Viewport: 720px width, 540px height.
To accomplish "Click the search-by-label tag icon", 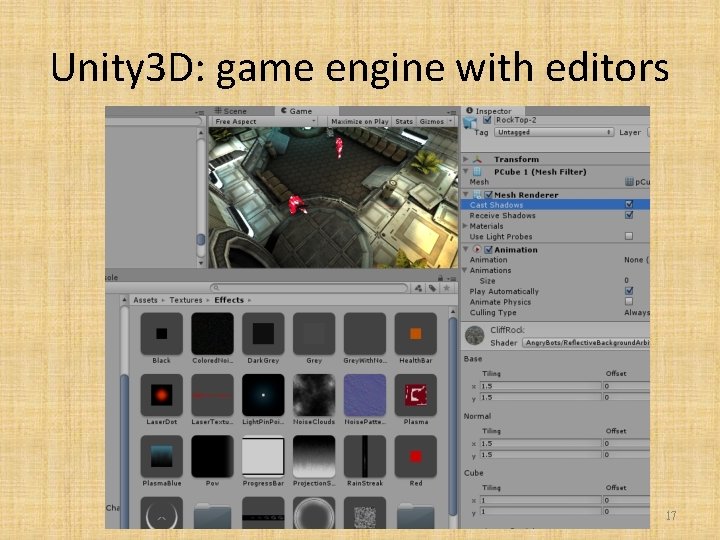I will click(433, 288).
